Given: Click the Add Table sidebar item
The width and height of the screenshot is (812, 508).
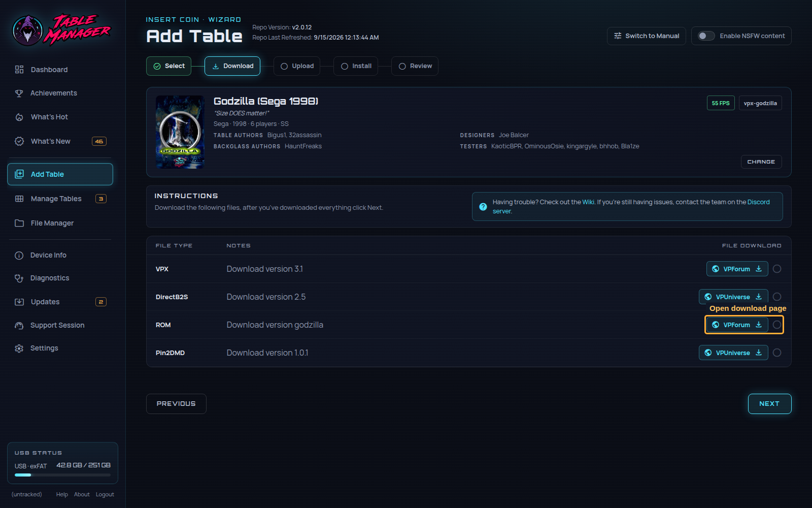Looking at the screenshot, I should (60, 174).
